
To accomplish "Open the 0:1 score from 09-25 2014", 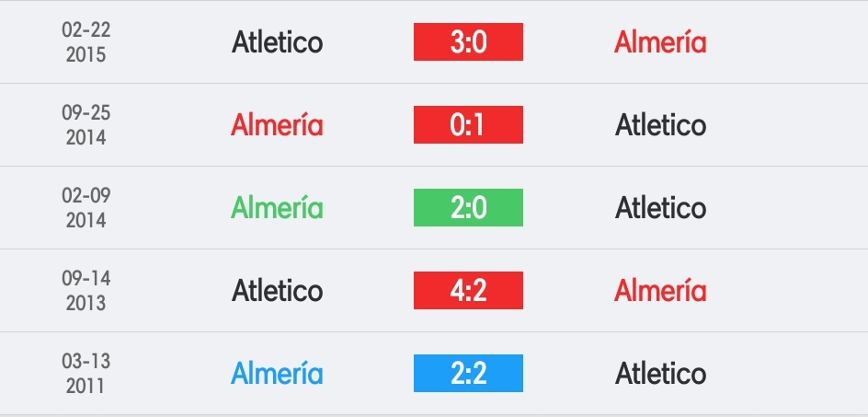I will pyautogui.click(x=468, y=125).
